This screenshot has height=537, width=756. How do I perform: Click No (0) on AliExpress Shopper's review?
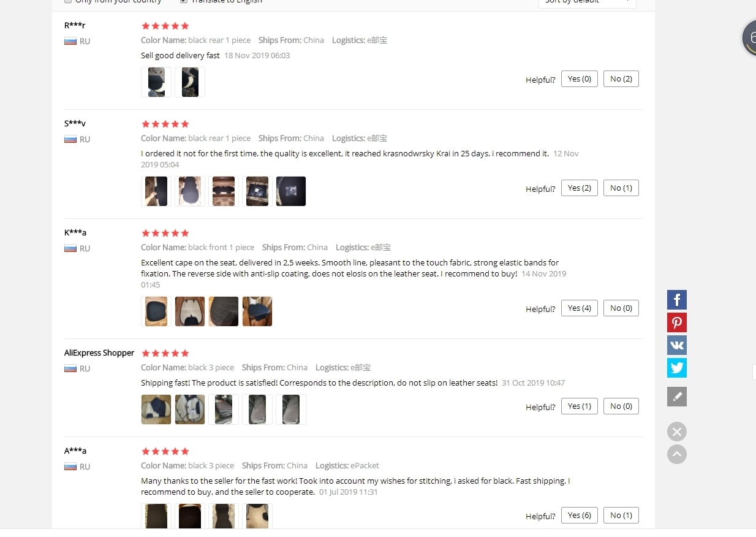pyautogui.click(x=621, y=406)
